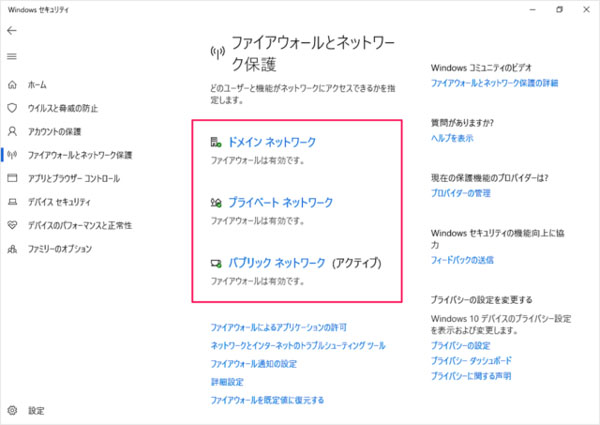The width and height of the screenshot is (600, 425).
Task: Click the family options people icon
Action: tap(12, 249)
